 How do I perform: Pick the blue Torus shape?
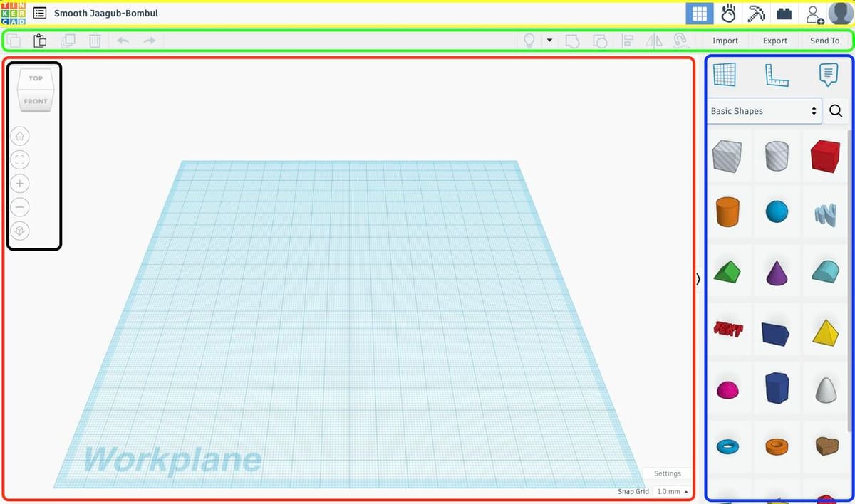point(727,446)
